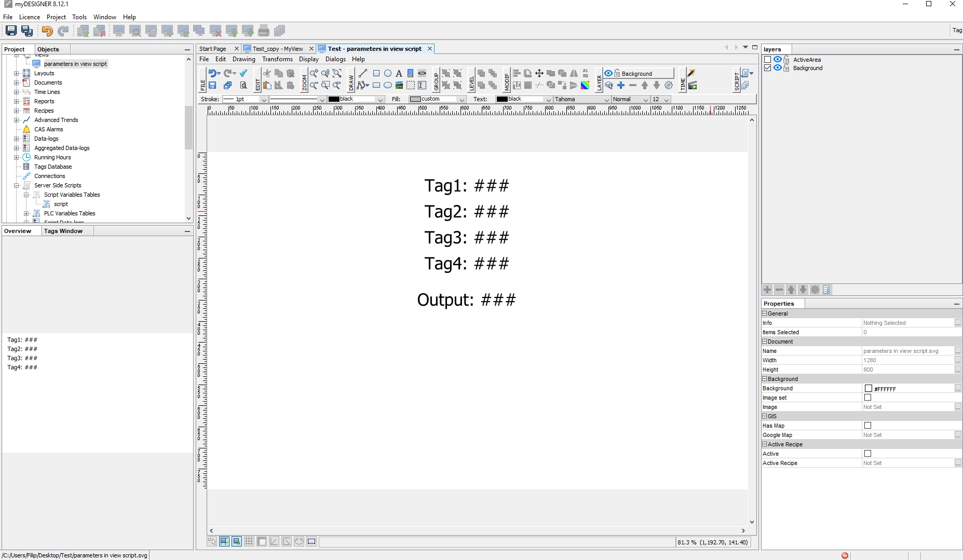This screenshot has height=560, width=963.
Task: Expand the Layouts tree node
Action: coord(16,73)
